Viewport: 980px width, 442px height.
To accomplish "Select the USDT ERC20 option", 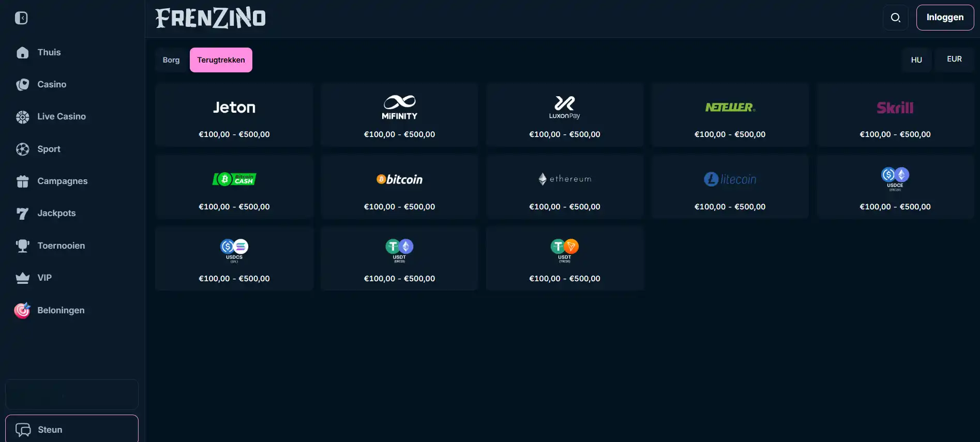I will 399,258.
